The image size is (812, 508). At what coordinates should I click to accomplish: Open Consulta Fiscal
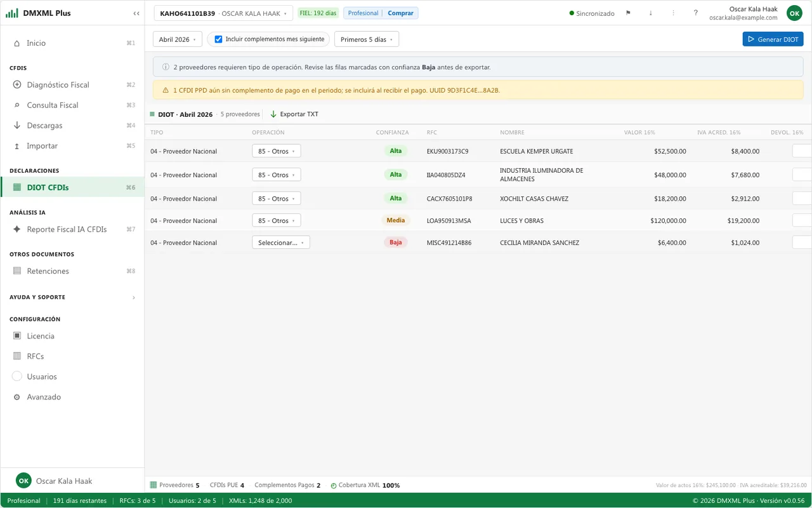72,105
